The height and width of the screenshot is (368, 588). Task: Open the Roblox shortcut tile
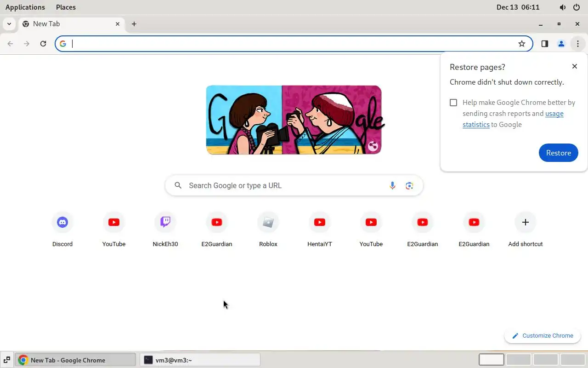coord(268,230)
